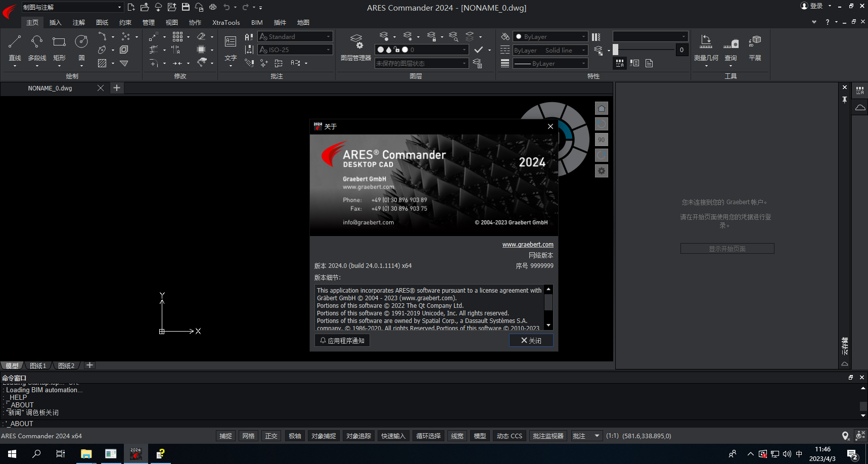Click the Show Start Page (显示开始页面) button

pos(727,249)
